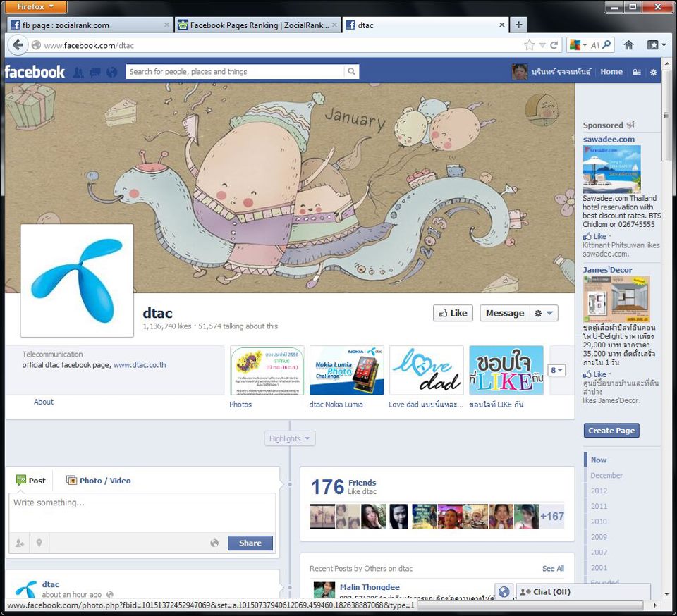Open the Firefox menu button
This screenshot has width=677, height=616.
tap(35, 7)
